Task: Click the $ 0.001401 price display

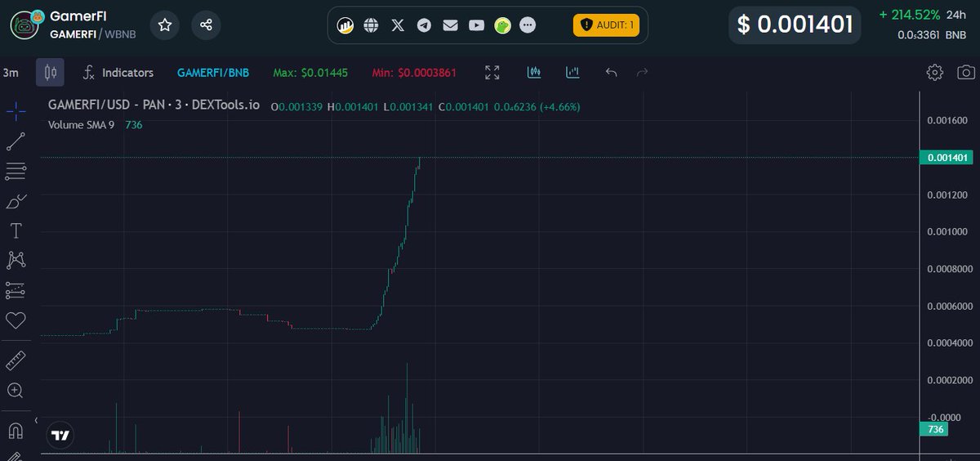Action: [x=795, y=25]
